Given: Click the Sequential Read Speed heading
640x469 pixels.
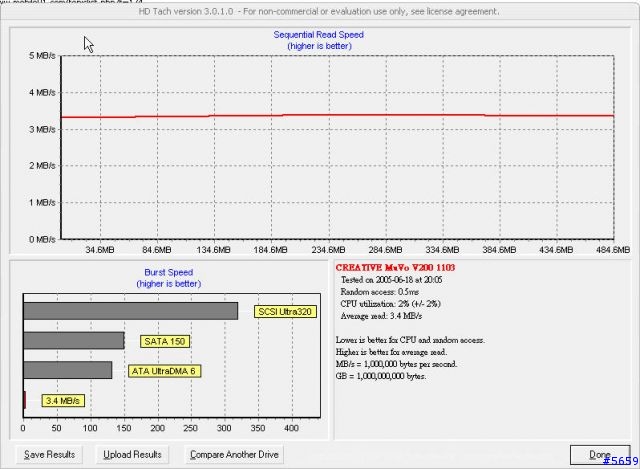Looking at the screenshot, I should [x=318, y=35].
